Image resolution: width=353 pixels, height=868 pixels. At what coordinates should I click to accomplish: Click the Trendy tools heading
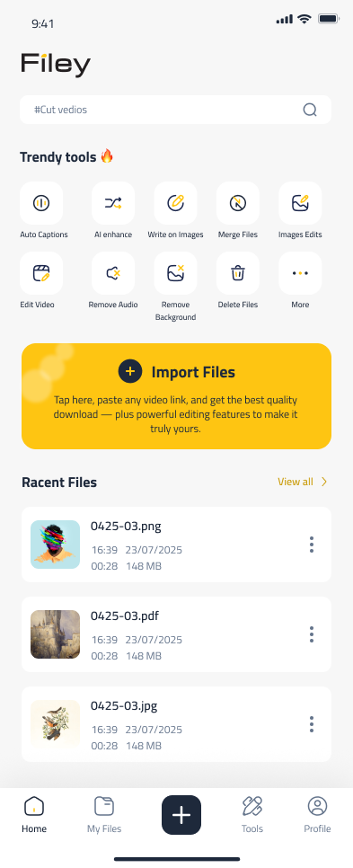click(x=67, y=157)
